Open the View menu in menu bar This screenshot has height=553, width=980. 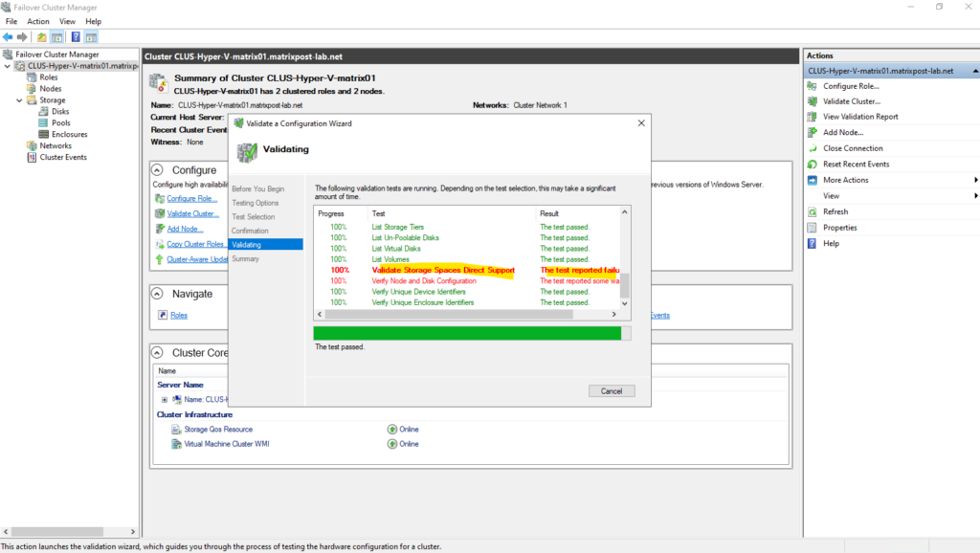[67, 21]
